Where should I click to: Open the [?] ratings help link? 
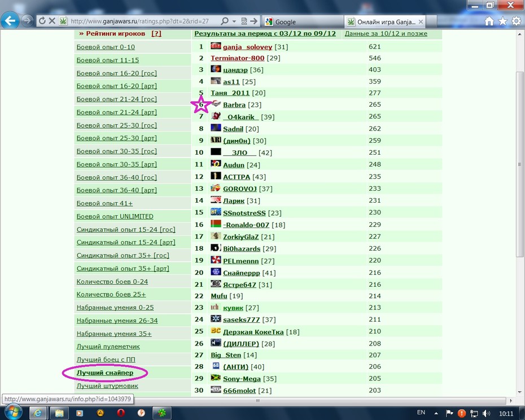click(x=156, y=33)
